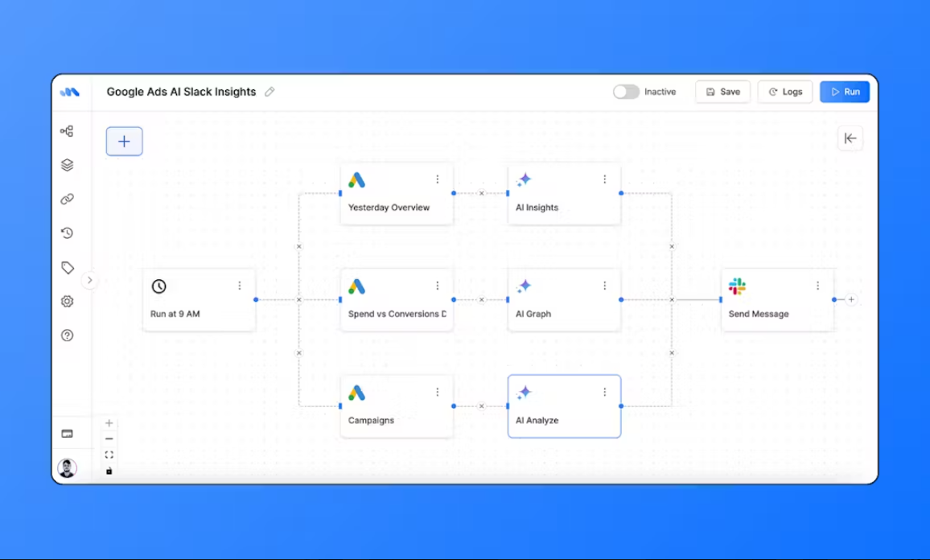
Task: Open the layers stack icon in sidebar
Action: [x=67, y=165]
